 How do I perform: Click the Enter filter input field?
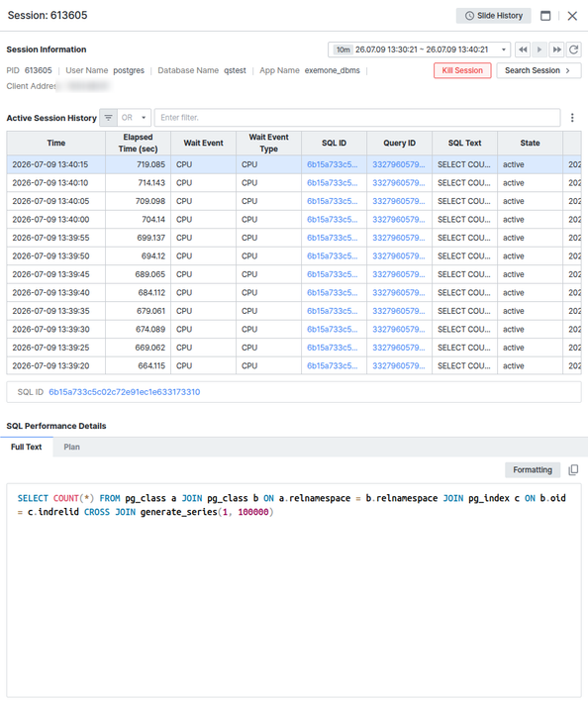[357, 118]
